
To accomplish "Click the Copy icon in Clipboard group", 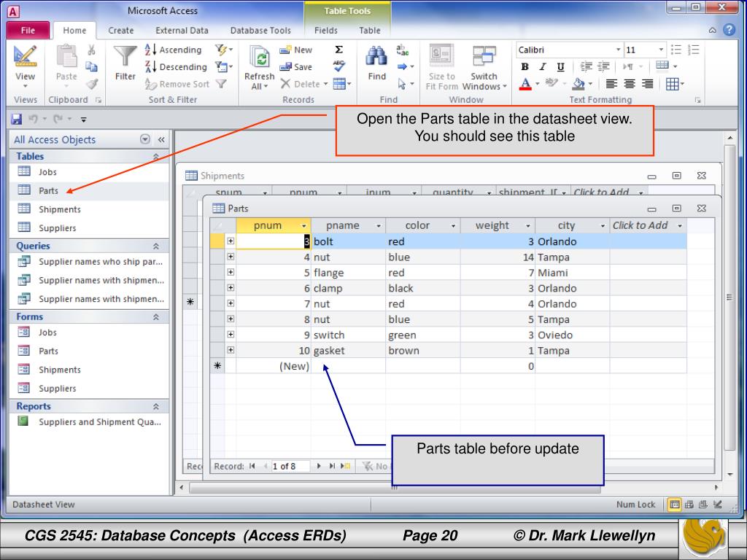I will (91, 66).
